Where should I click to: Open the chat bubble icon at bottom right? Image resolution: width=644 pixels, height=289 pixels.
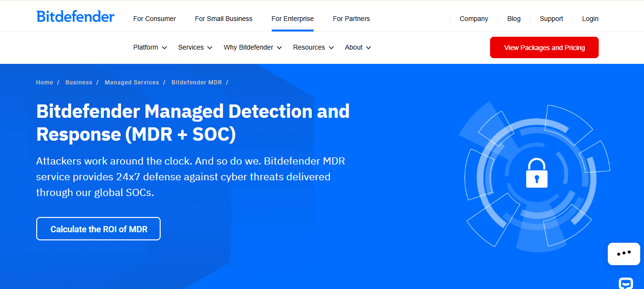coord(626,283)
